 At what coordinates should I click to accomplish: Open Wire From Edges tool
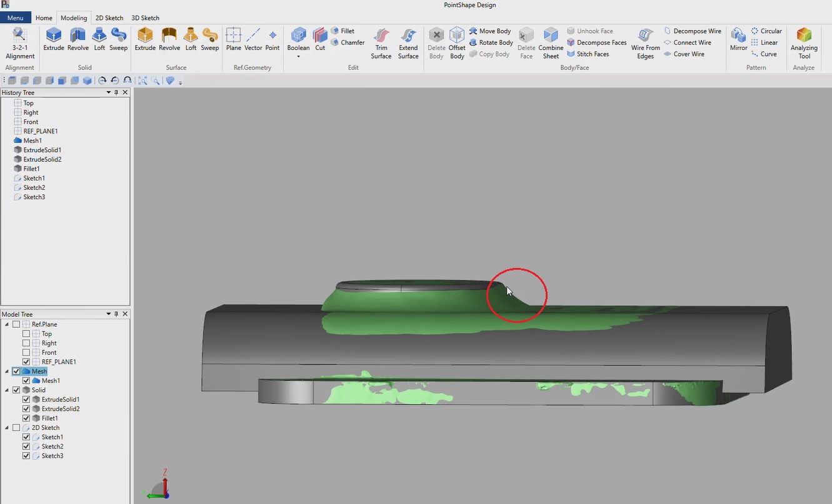[x=646, y=43]
